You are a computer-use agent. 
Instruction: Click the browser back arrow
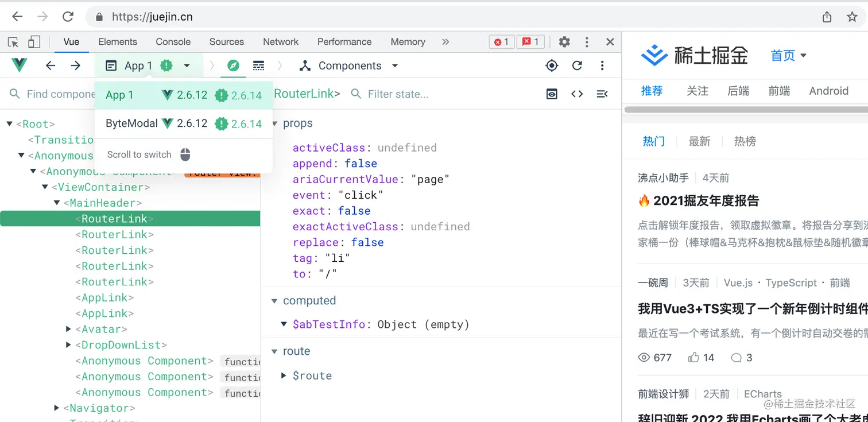pos(17,17)
